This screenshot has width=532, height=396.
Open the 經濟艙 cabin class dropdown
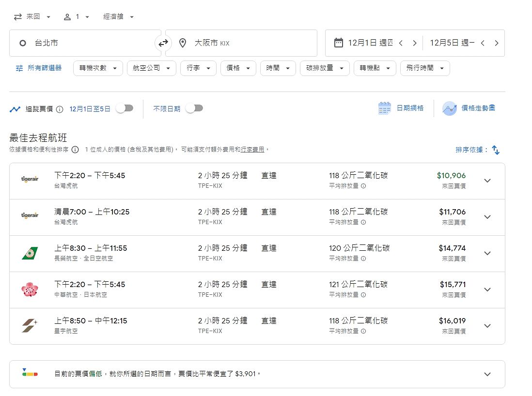118,17
